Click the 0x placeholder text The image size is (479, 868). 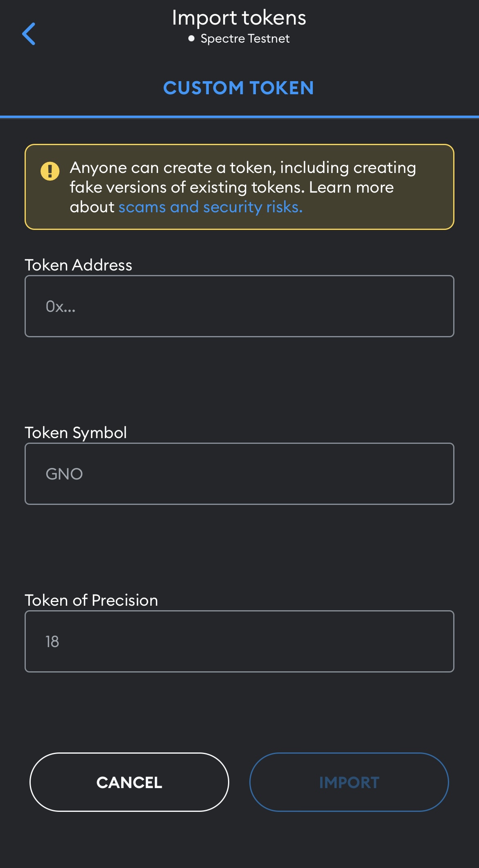[61, 306]
